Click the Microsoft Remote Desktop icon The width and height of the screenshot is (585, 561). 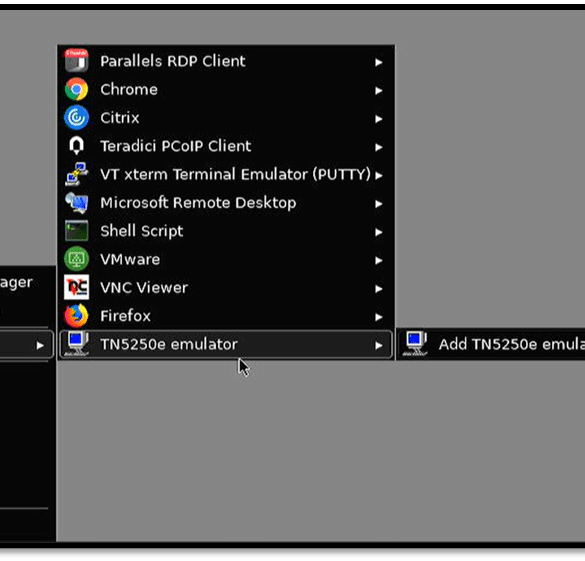[76, 203]
